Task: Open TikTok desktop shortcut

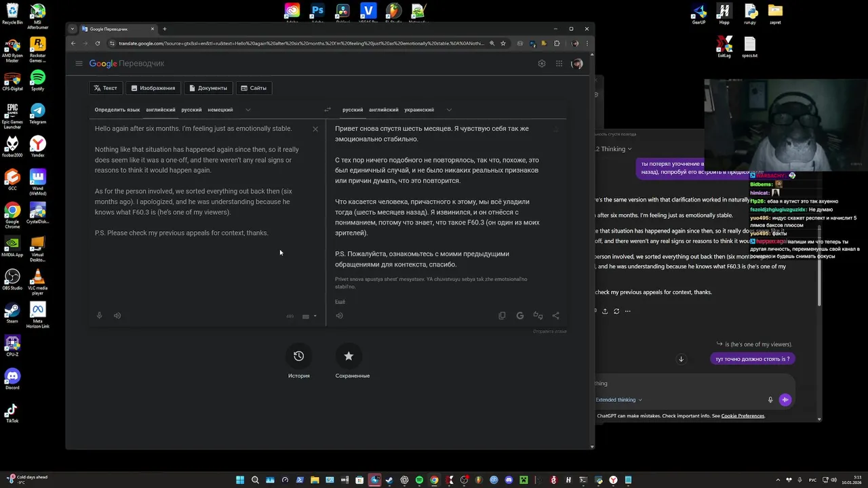Action: coord(12,412)
